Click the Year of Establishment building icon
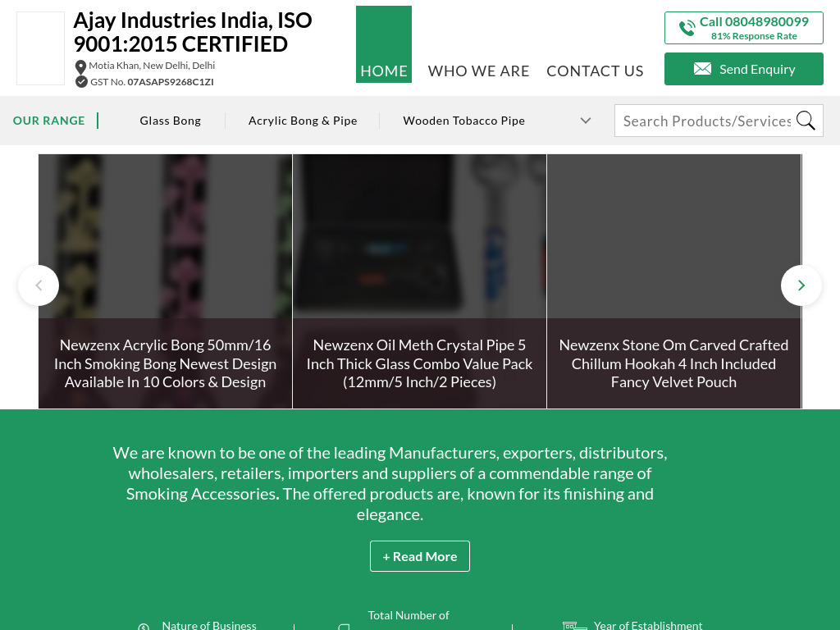This screenshot has width=840, height=630. [575, 625]
